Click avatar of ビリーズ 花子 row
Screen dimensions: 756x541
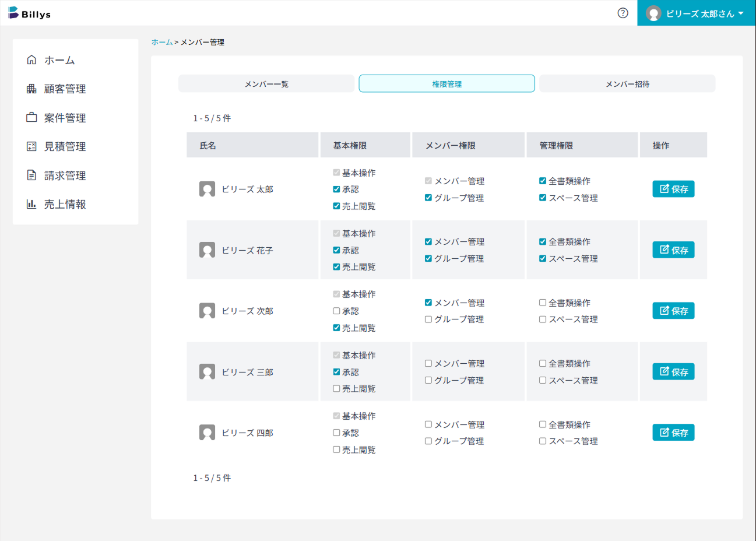coord(207,250)
